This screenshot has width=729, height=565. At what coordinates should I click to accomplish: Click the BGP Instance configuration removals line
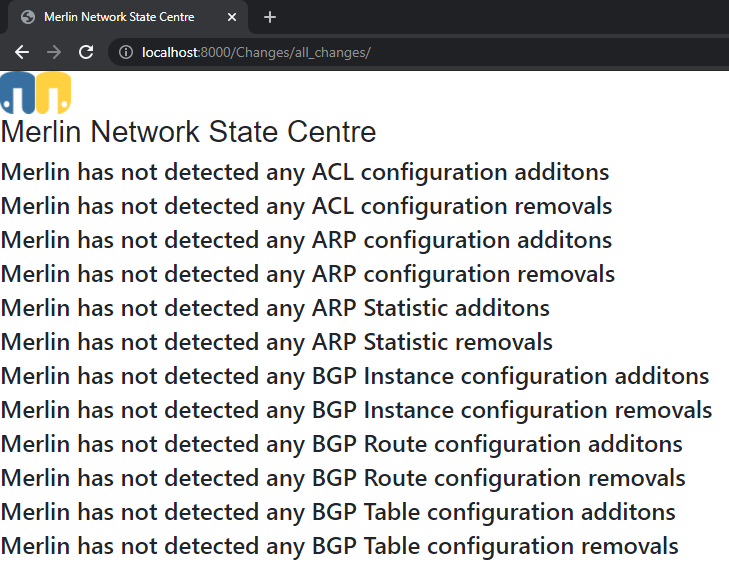click(357, 410)
